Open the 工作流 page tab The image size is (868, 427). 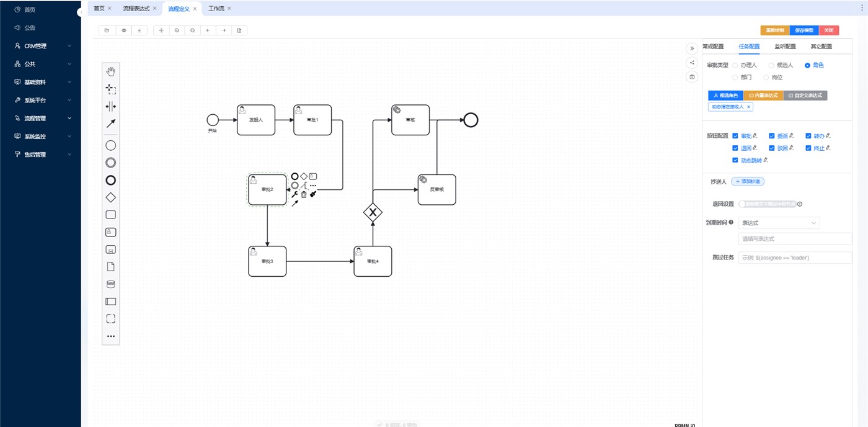coord(216,9)
